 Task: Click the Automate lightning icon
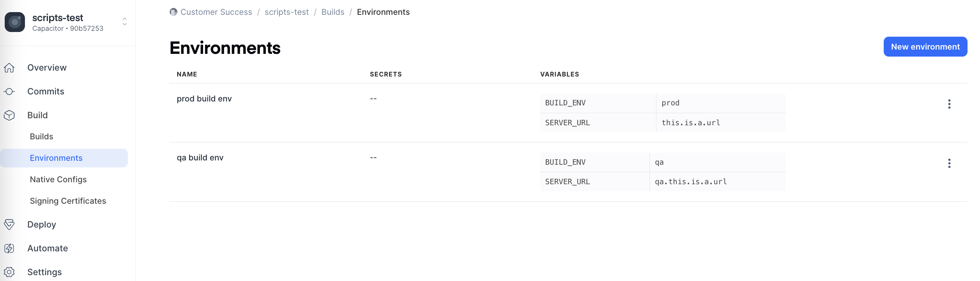pyautogui.click(x=9, y=249)
